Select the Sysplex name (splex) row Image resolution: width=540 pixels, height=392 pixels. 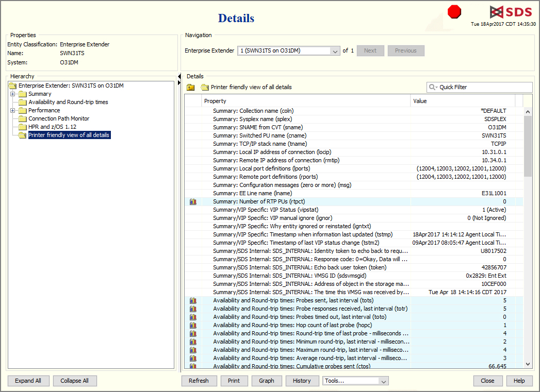coord(354,119)
